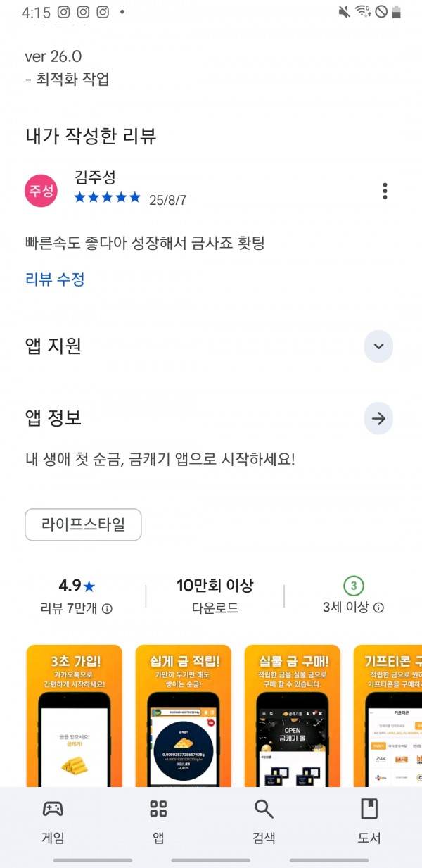Tap the info icon beside 리뷰 7만개
Viewport: 422px width, 868px height.
pyautogui.click(x=107, y=608)
